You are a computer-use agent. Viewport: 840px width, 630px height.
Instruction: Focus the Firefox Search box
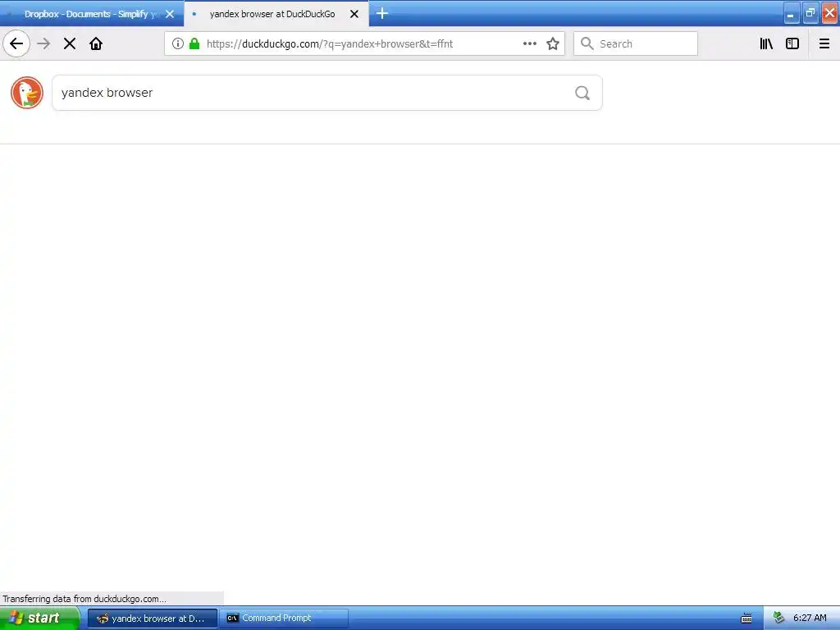[636, 44]
